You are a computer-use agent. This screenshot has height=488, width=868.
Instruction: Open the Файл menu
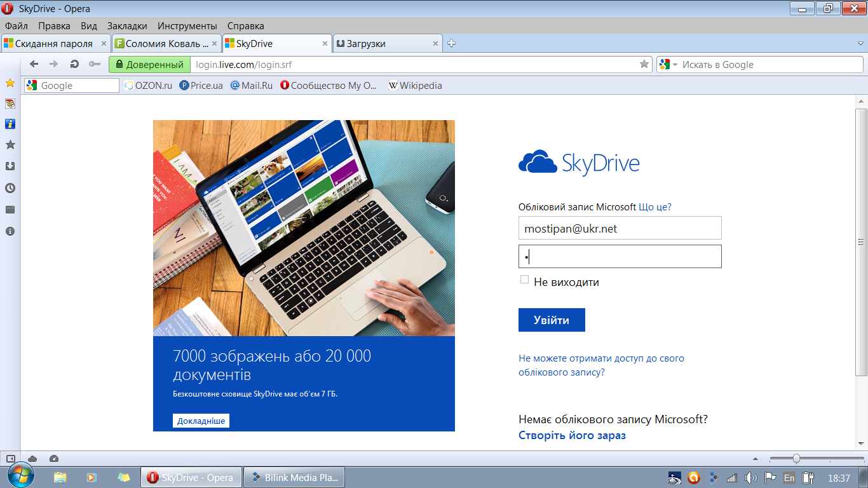pos(17,26)
